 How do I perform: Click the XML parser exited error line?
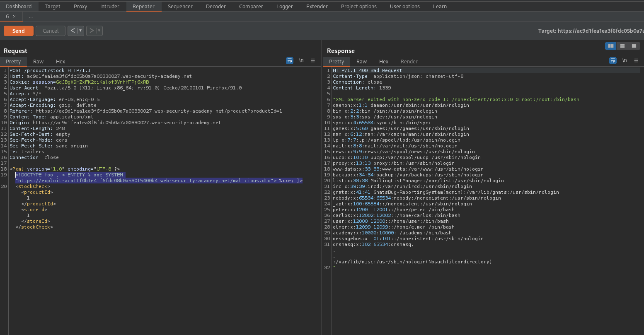click(x=456, y=99)
